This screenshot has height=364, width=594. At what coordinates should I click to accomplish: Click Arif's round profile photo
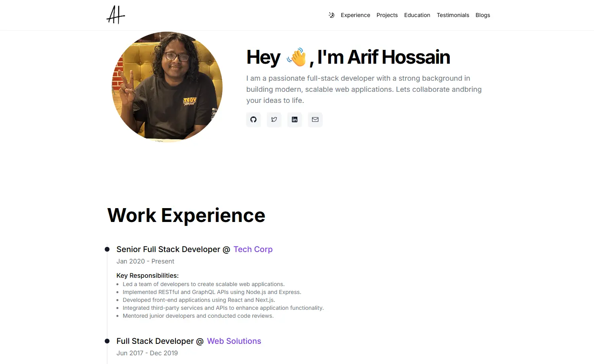click(167, 87)
